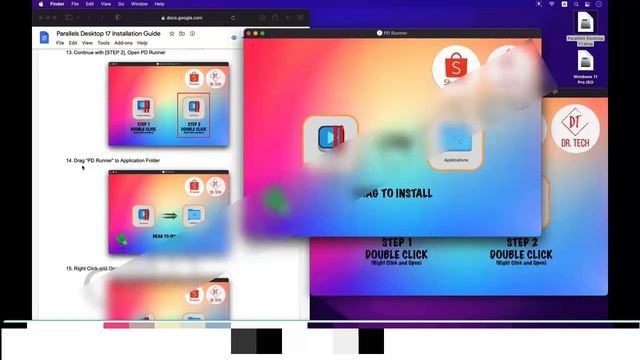Click the Siri icon in the menu bar
Image resolution: width=640 pixels, height=360 pixels.
599,4
